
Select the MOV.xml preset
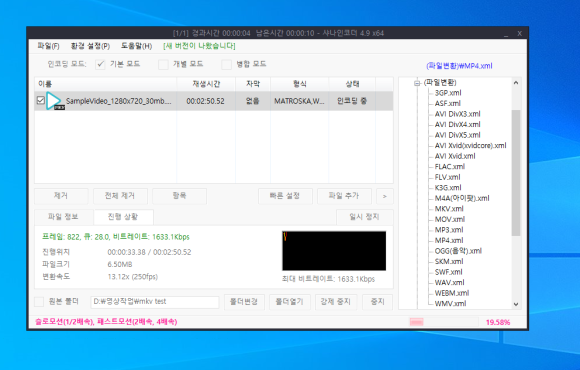pos(450,219)
